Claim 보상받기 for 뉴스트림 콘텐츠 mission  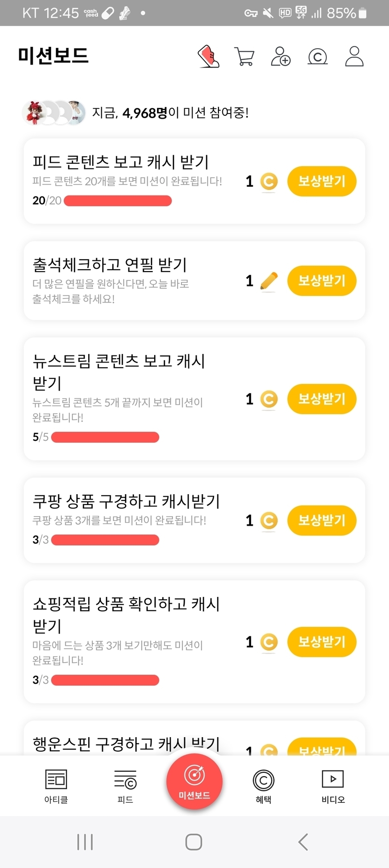pyautogui.click(x=322, y=399)
